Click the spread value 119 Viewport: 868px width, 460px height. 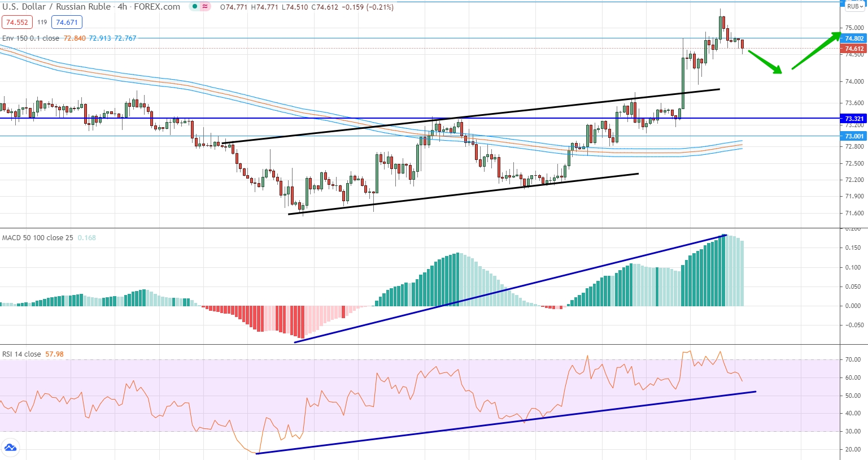[42, 23]
